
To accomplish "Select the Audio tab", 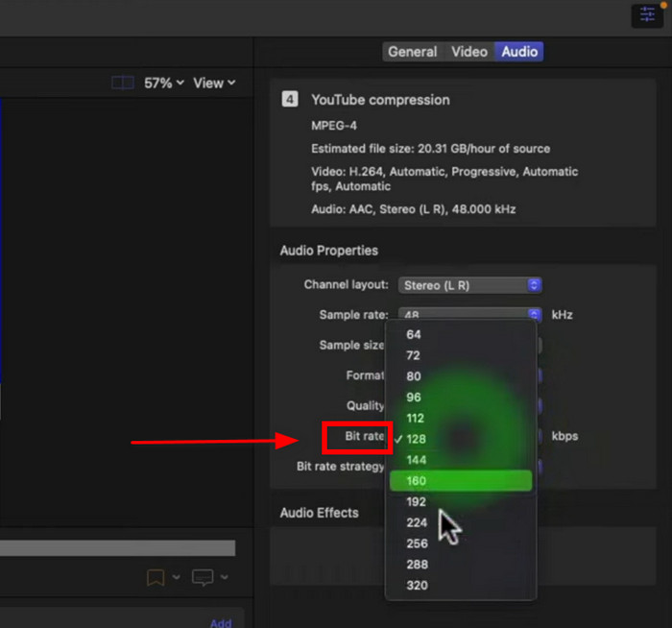I will [x=519, y=52].
